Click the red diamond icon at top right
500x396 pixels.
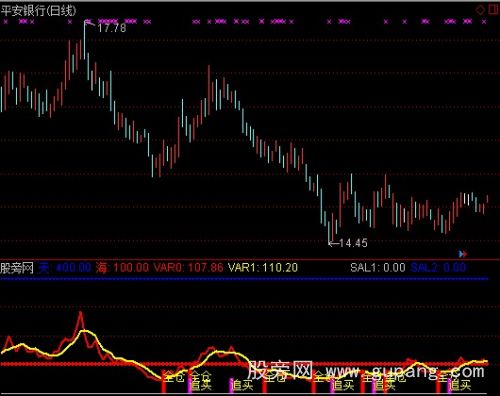pyautogui.click(x=480, y=10)
